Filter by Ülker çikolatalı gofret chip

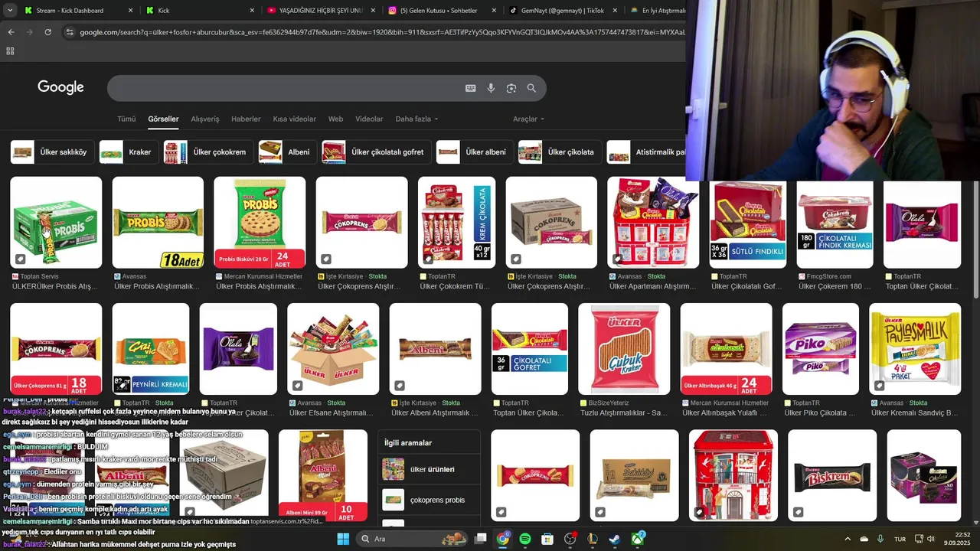pos(377,152)
